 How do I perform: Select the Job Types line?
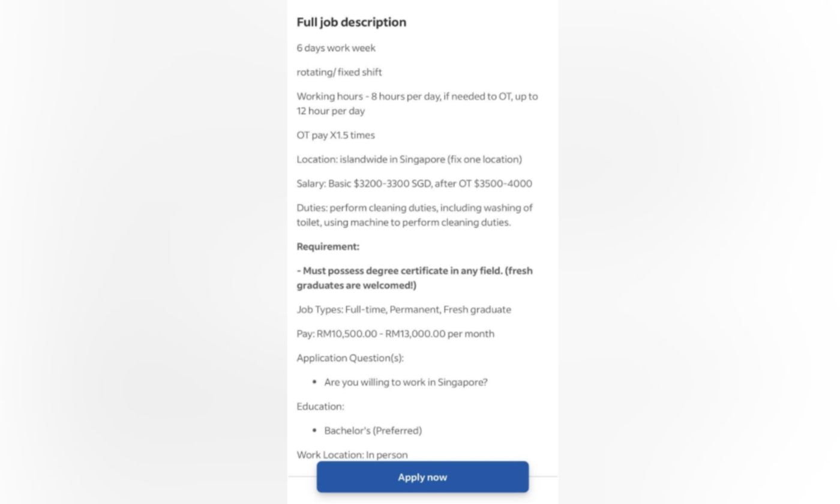404,310
